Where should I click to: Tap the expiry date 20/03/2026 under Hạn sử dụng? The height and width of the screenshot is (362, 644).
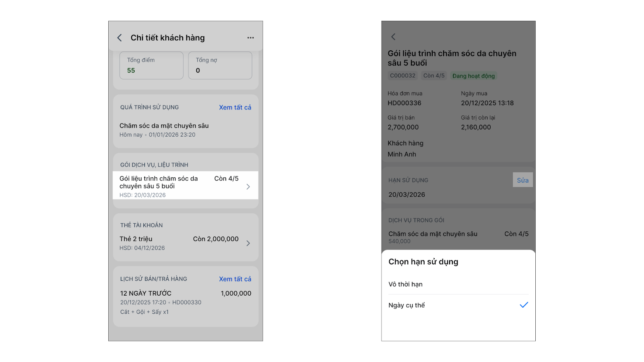407,195
